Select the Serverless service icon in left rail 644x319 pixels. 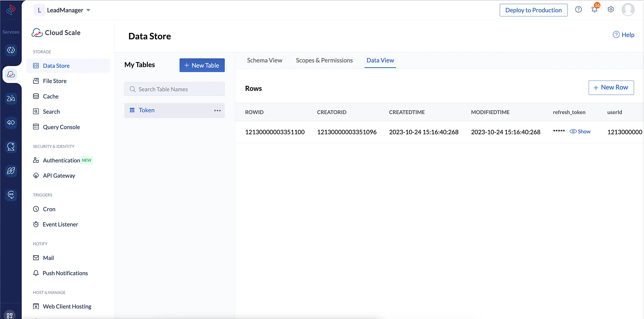click(11, 50)
